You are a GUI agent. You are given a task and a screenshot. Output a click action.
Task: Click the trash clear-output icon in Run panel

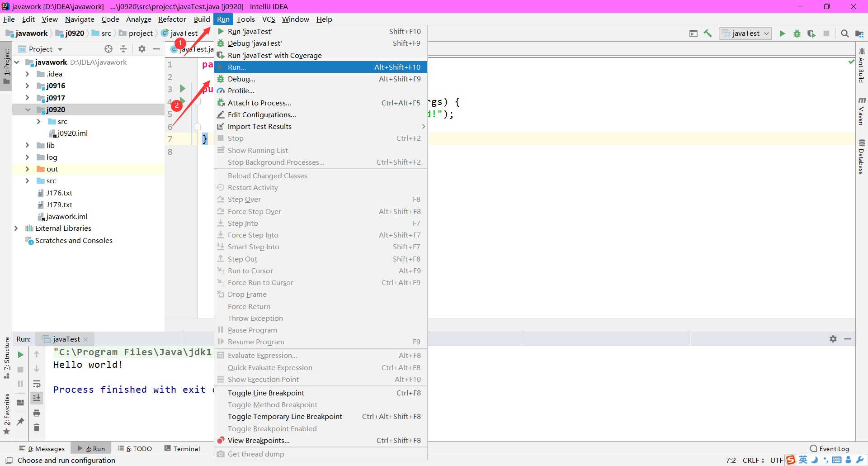pos(37,427)
